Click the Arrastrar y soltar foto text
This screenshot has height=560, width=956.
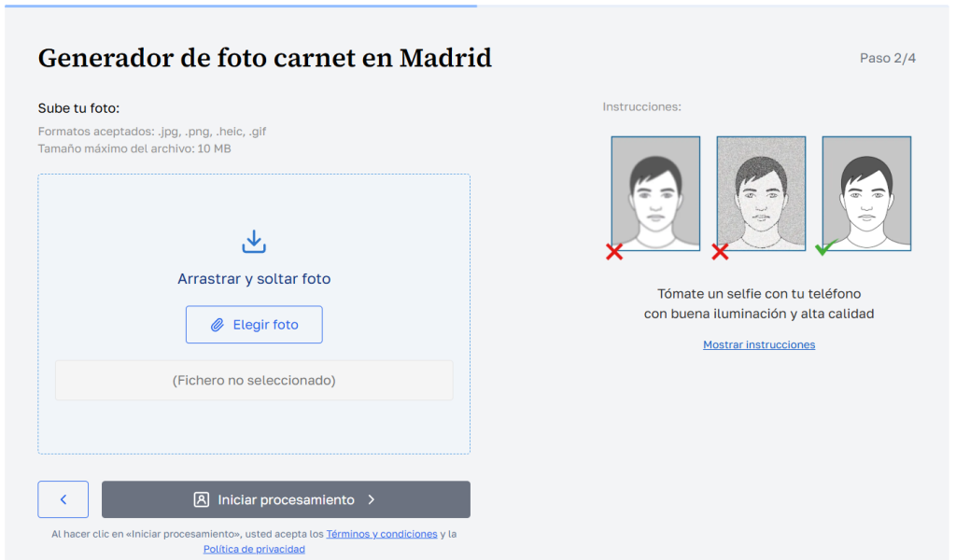pyautogui.click(x=254, y=279)
